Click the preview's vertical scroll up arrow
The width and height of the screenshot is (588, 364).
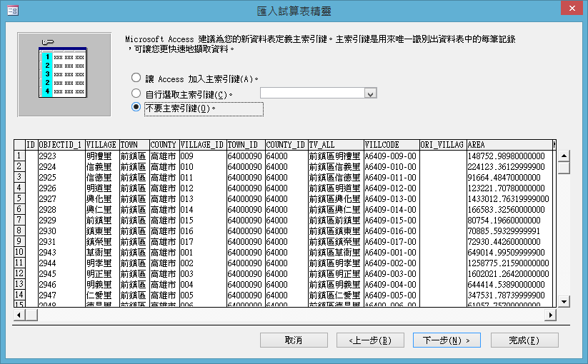(x=564, y=156)
